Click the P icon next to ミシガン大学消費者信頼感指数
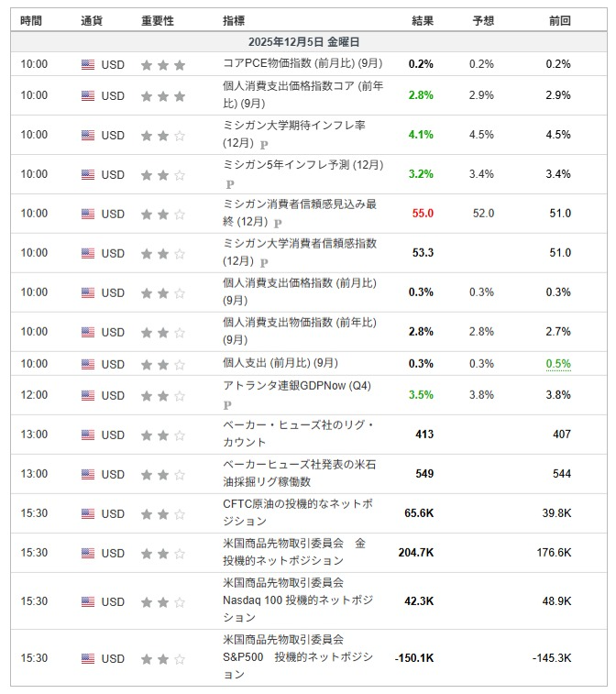Image resolution: width=616 pixels, height=694 pixels. point(264,262)
